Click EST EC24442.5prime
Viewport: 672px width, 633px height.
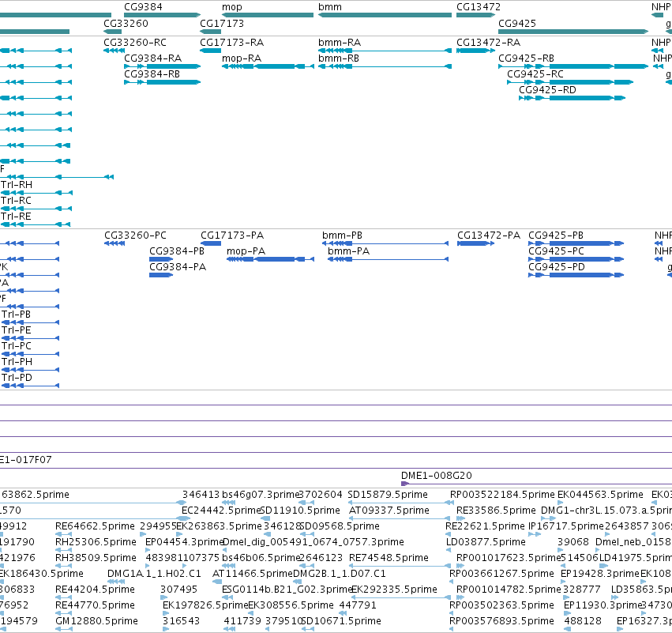point(222,511)
